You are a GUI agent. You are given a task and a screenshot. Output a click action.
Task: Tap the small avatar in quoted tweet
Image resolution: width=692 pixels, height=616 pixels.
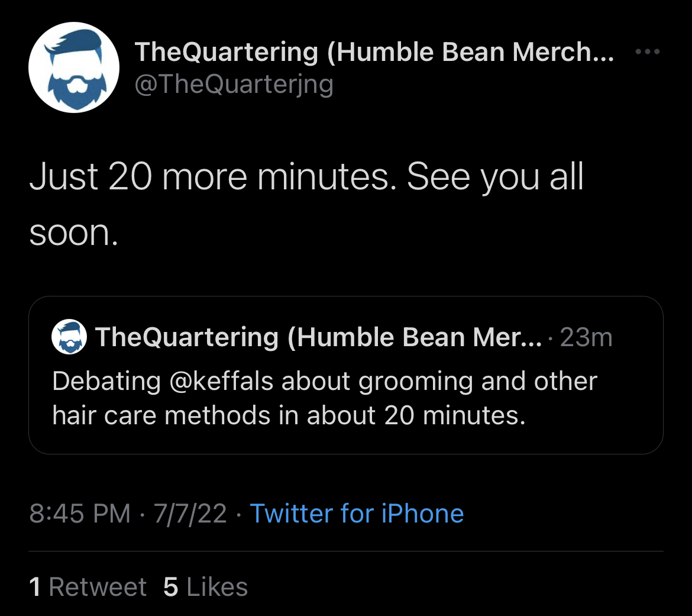69,337
